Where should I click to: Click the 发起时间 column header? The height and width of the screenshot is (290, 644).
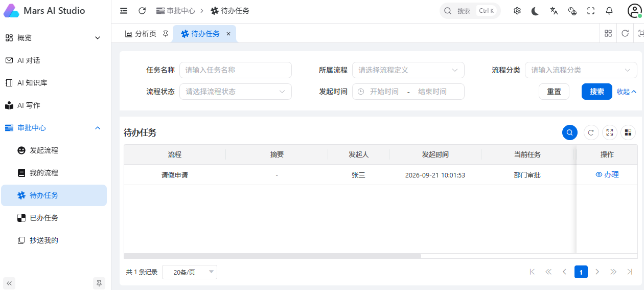coord(435,154)
